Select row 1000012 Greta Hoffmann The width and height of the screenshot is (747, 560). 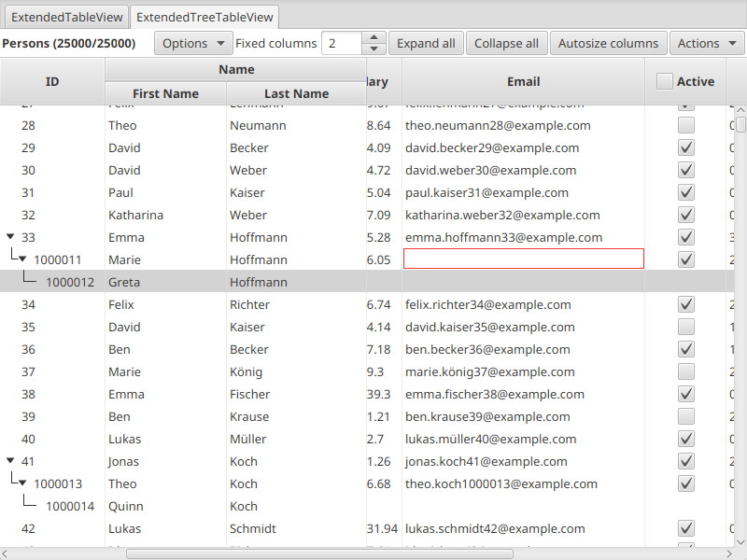click(x=367, y=282)
